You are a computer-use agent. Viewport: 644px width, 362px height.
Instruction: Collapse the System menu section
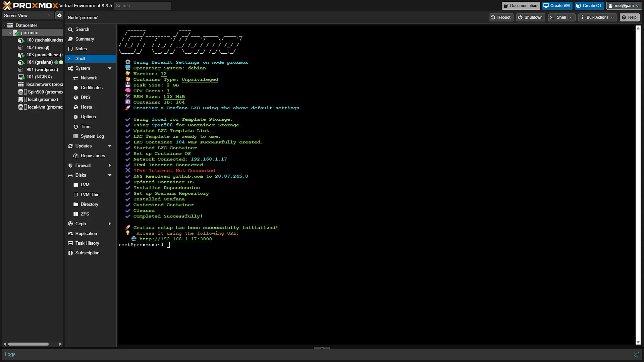(110, 68)
